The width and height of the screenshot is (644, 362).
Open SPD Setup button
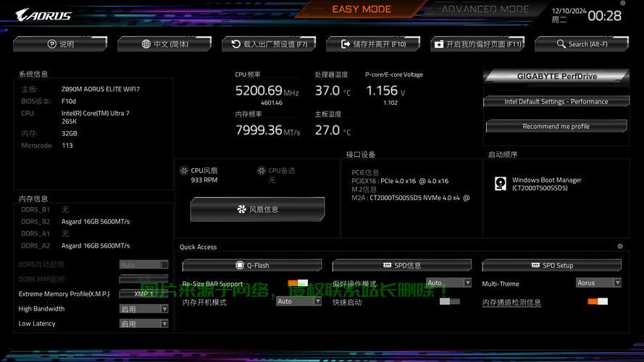click(x=552, y=265)
